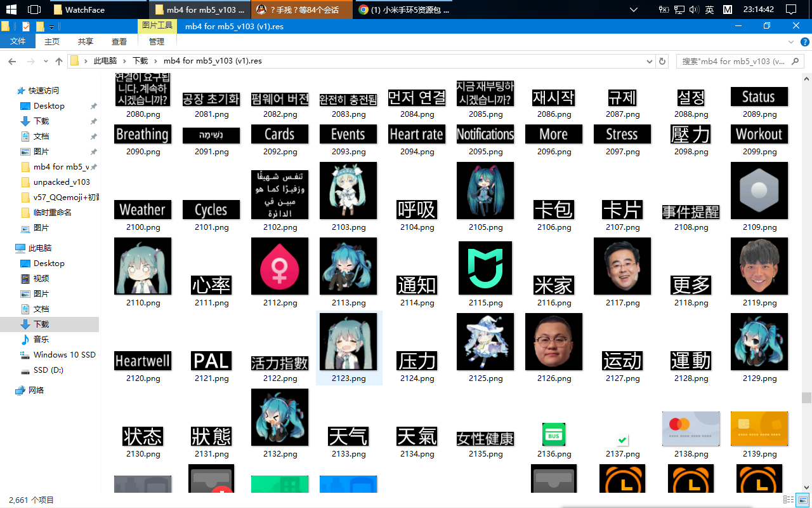Expand the ribbon with the chevron

pos(790,41)
